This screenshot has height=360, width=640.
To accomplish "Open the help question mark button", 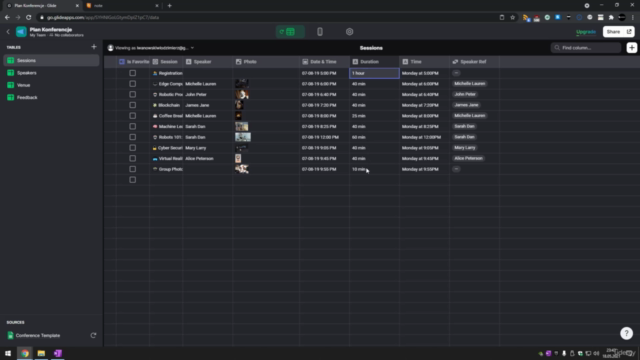I will tap(627, 333).
